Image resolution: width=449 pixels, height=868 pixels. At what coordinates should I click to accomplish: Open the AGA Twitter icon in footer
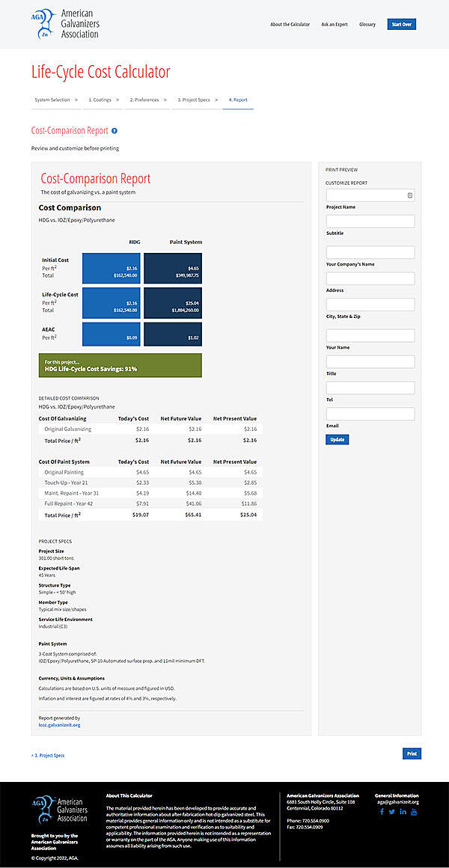(x=392, y=812)
